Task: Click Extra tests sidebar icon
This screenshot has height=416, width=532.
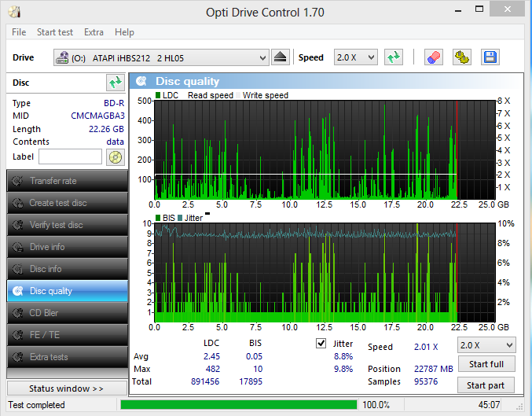Action: [17, 357]
